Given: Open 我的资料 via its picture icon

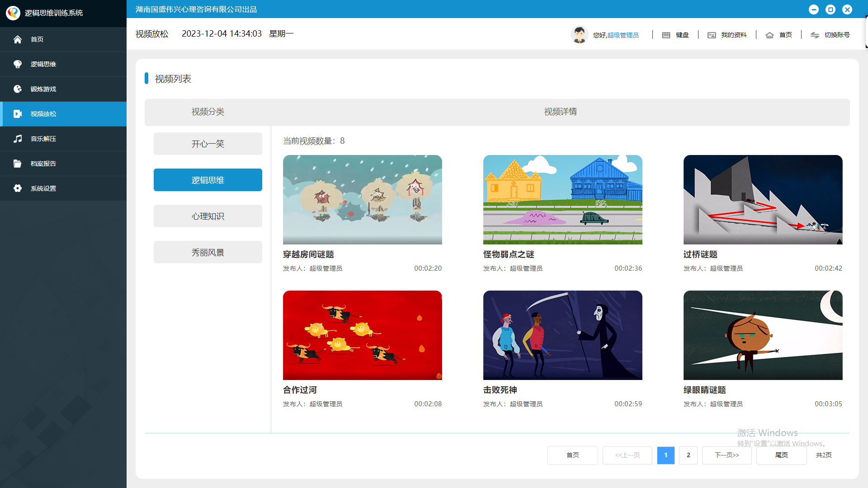Looking at the screenshot, I should point(712,35).
